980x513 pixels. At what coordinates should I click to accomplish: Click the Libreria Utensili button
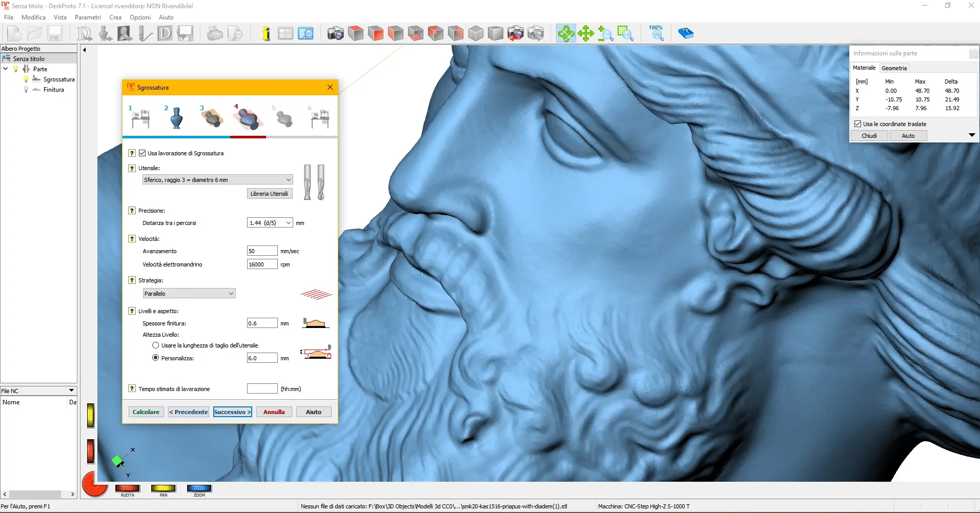pos(269,194)
